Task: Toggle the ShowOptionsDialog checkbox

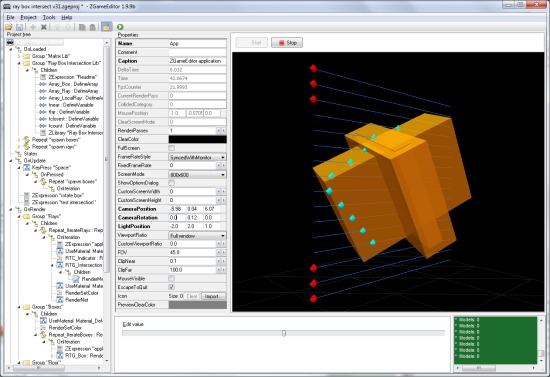Action: (x=172, y=183)
